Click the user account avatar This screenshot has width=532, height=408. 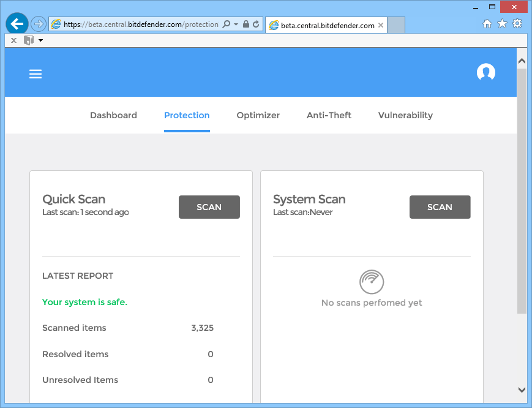point(485,72)
